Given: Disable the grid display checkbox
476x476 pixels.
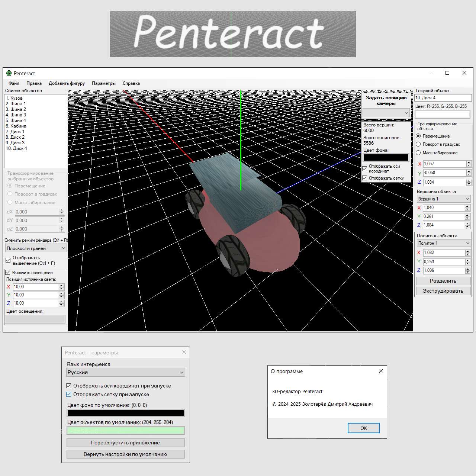Looking at the screenshot, I should 365,178.
